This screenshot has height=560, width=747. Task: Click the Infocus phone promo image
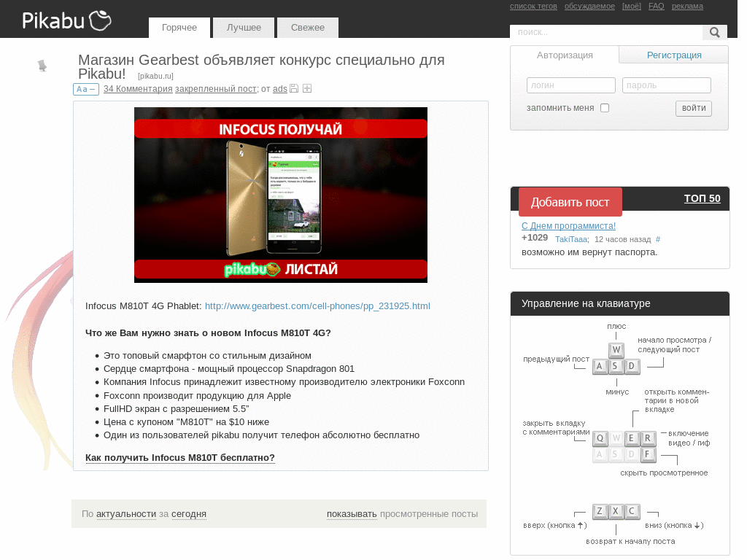[281, 195]
